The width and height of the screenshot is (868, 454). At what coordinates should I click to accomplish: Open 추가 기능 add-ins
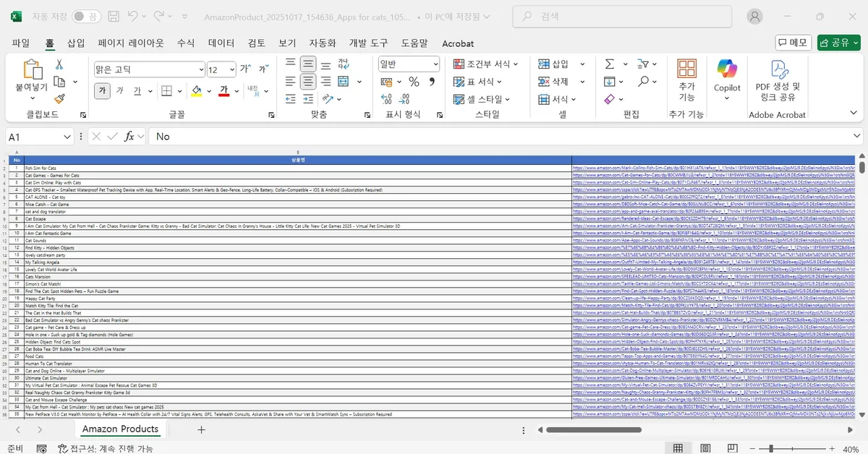(x=686, y=80)
